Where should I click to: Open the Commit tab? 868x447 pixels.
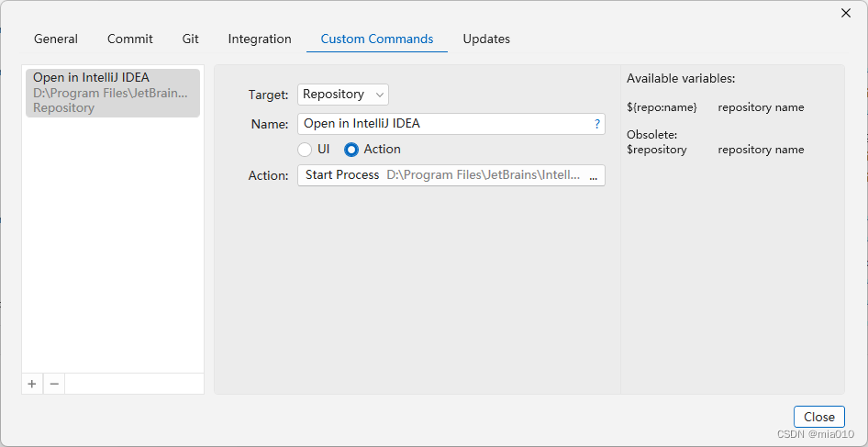130,39
